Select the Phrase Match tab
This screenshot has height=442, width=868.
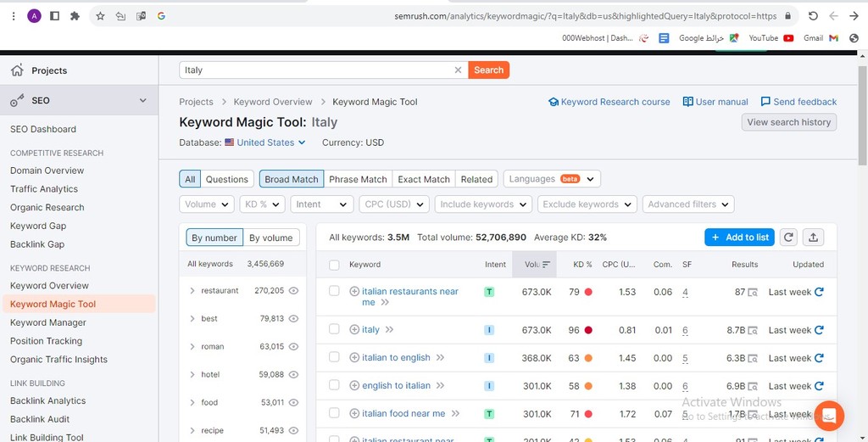tap(358, 179)
